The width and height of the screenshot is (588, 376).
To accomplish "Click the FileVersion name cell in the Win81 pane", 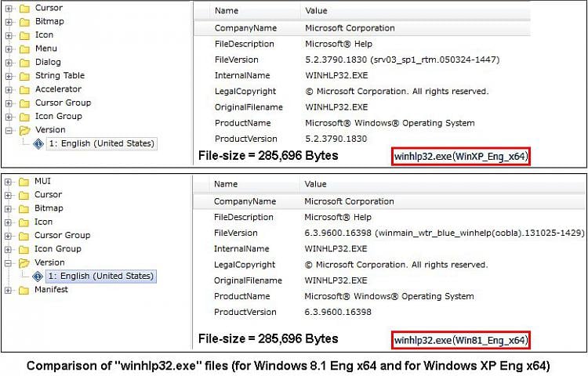I will coord(235,233).
